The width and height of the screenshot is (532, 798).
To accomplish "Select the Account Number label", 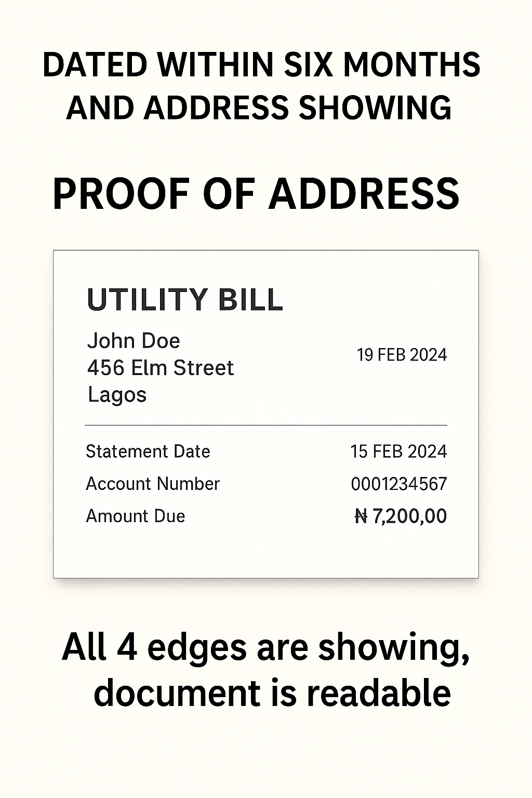I will pyautogui.click(x=153, y=484).
